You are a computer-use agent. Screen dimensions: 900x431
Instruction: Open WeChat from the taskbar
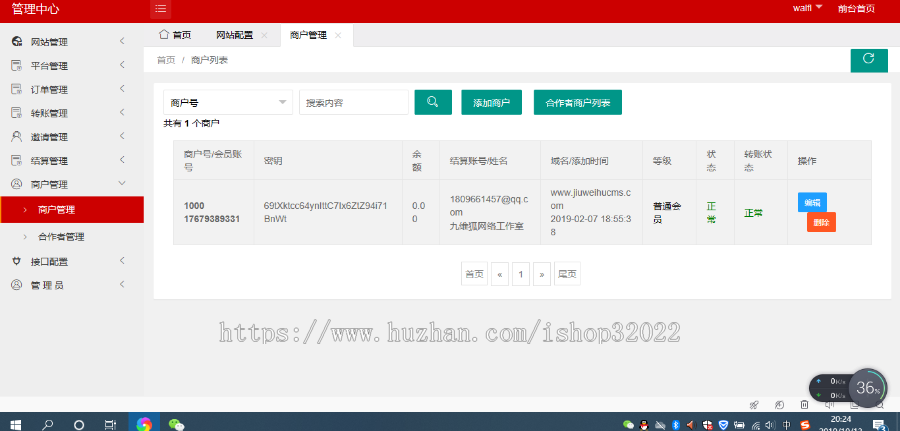click(177, 425)
